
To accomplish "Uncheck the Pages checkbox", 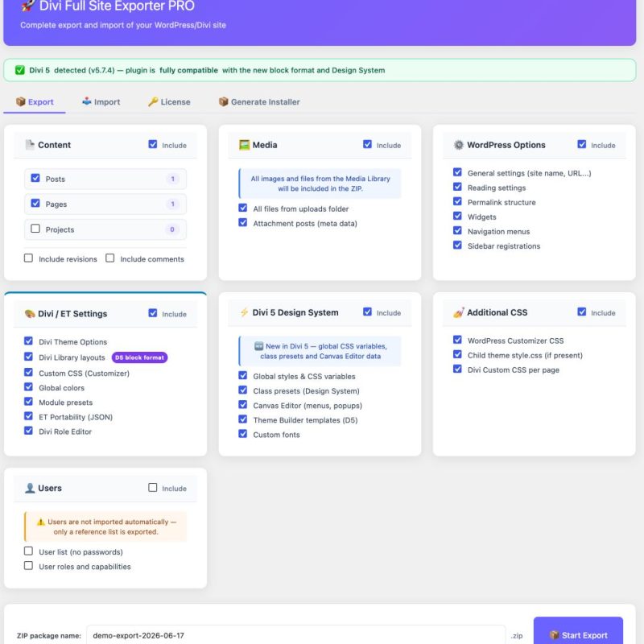I will [35, 204].
